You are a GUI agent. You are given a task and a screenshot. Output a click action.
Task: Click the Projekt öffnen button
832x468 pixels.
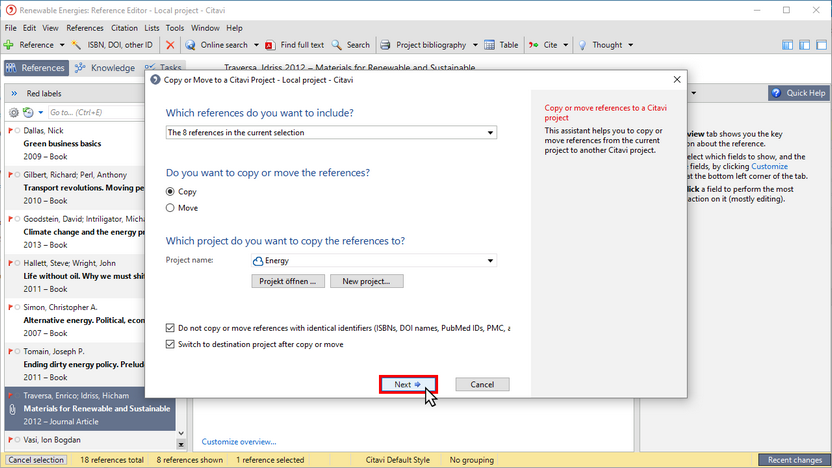[x=288, y=281]
